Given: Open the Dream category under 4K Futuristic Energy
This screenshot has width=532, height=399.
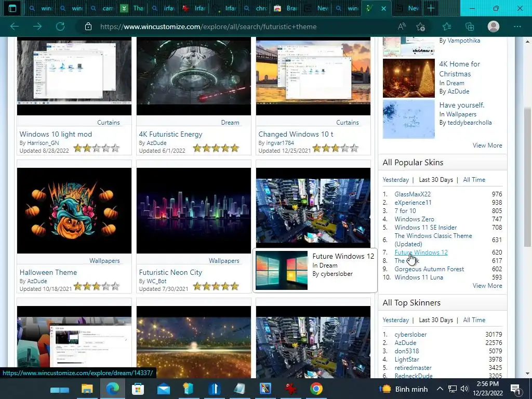Looking at the screenshot, I should click(230, 123).
